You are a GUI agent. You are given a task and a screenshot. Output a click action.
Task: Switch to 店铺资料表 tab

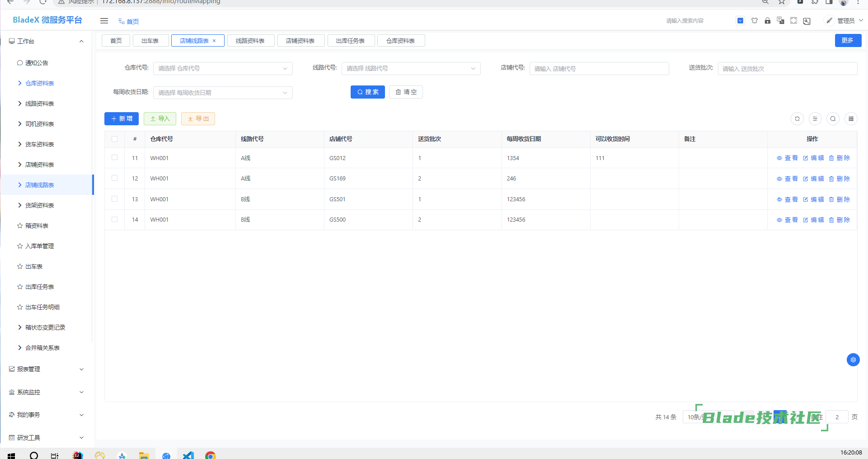click(x=300, y=41)
